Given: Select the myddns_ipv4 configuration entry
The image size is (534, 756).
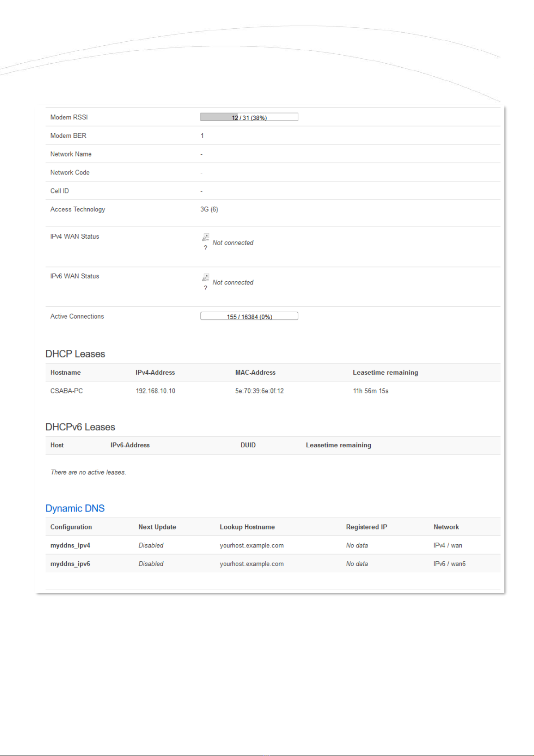Looking at the screenshot, I should coord(70,546).
